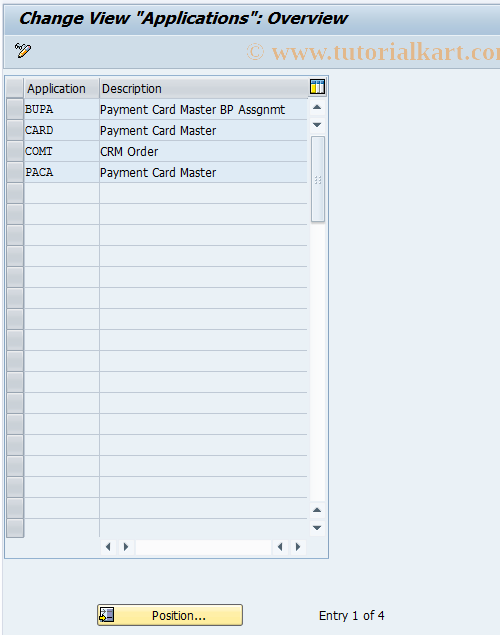The width and height of the screenshot is (500, 635).
Task: Select the BUPA application cell
Action: coord(62,109)
